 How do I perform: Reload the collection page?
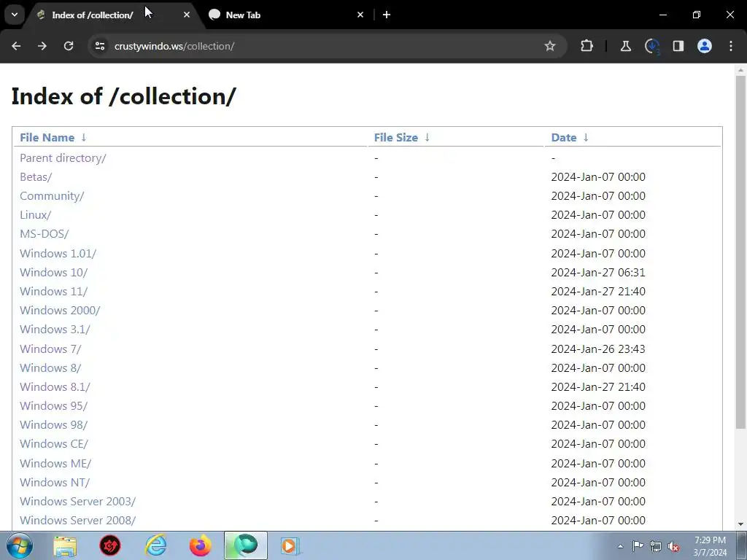[x=69, y=46]
